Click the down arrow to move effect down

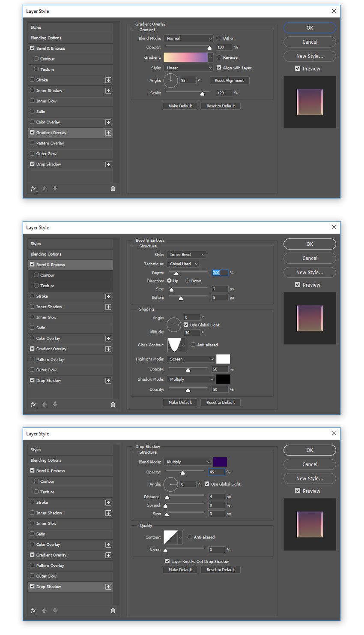point(55,188)
